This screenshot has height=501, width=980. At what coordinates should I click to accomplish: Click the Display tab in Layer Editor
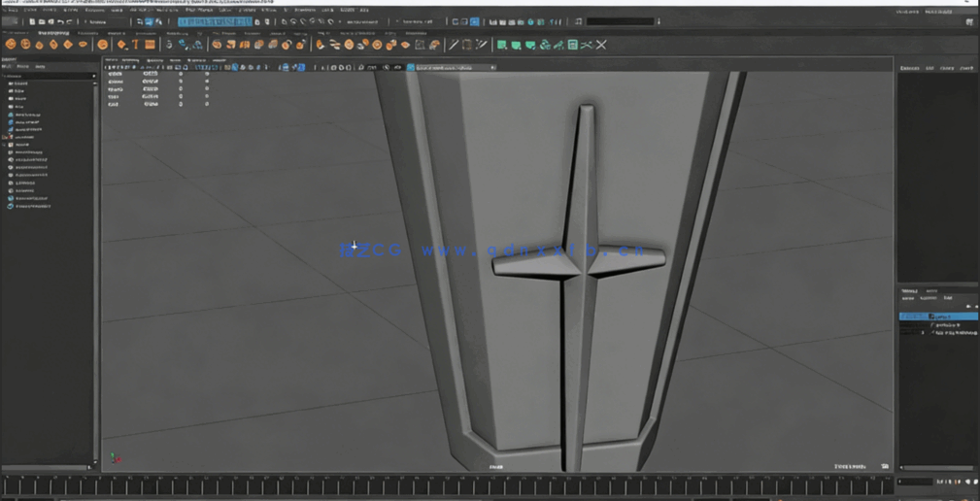(x=909, y=290)
